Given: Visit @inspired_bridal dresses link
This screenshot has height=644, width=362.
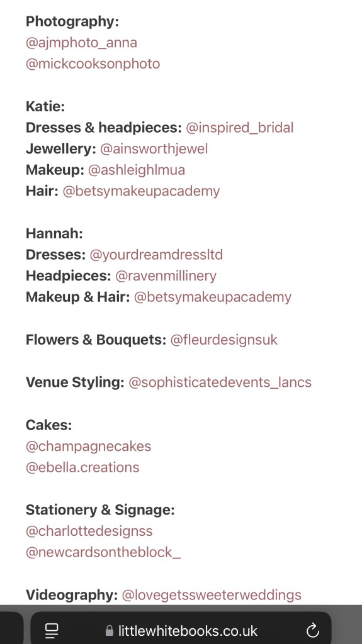Looking at the screenshot, I should [x=240, y=127].
